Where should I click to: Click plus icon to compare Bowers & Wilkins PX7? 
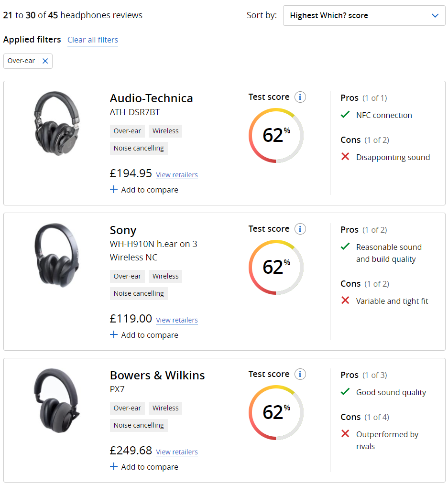click(x=114, y=467)
